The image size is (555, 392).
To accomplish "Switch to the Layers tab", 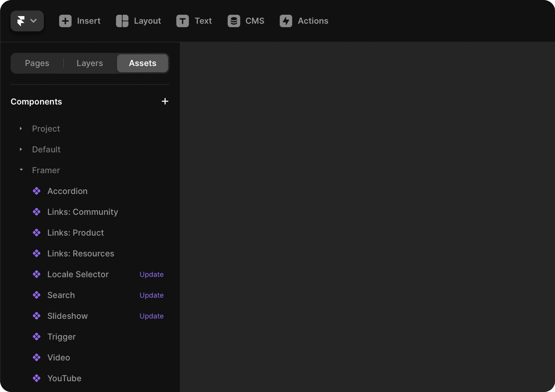I will (90, 63).
